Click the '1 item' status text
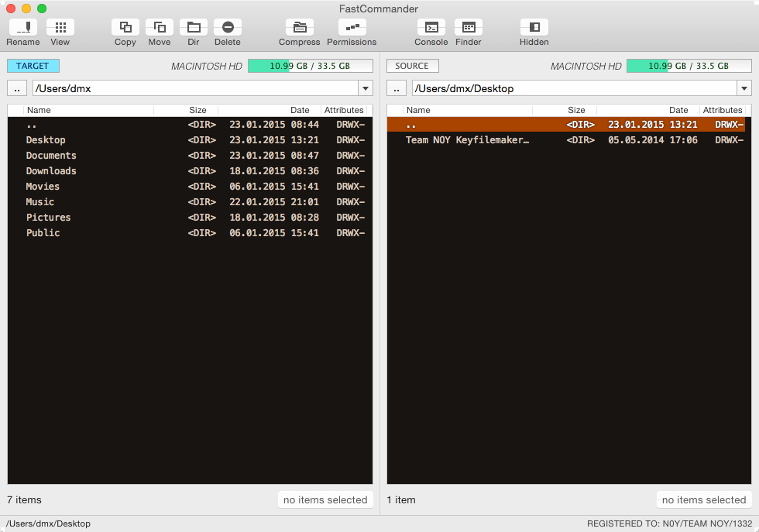Screen dimensions: 759x532 pyautogui.click(x=401, y=499)
